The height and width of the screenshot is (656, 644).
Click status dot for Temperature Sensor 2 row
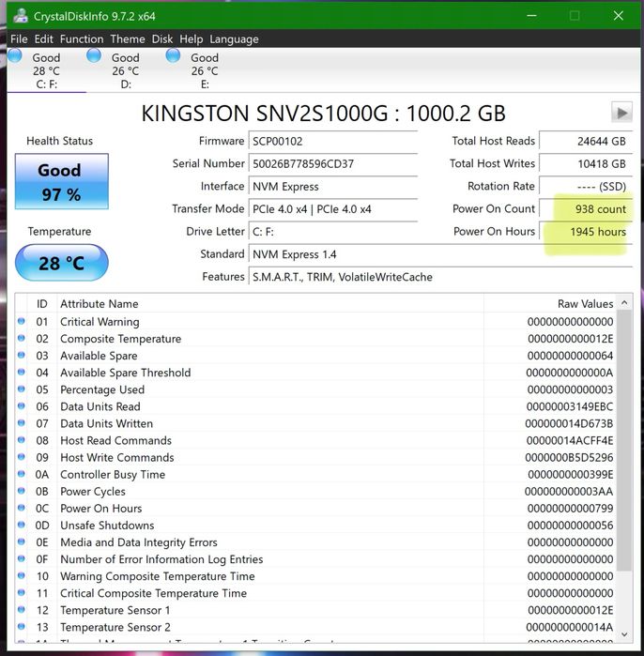tap(22, 626)
